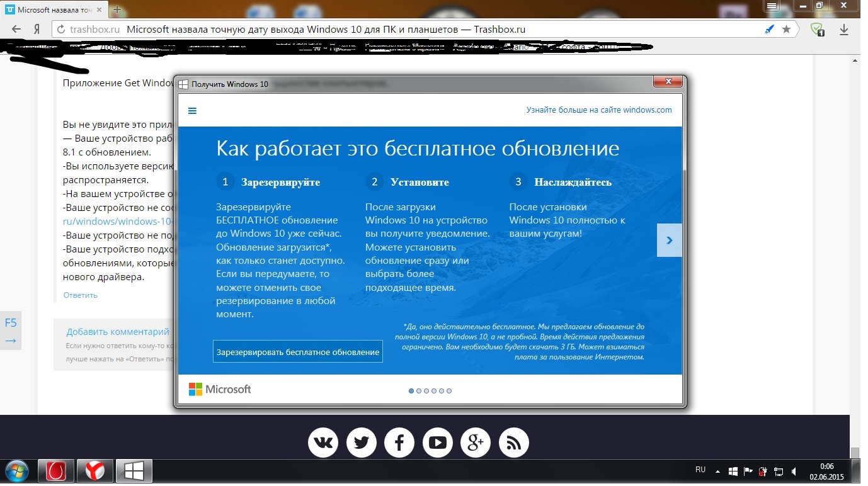
Task: Click the 'Ответить' reply link
Action: (81, 295)
